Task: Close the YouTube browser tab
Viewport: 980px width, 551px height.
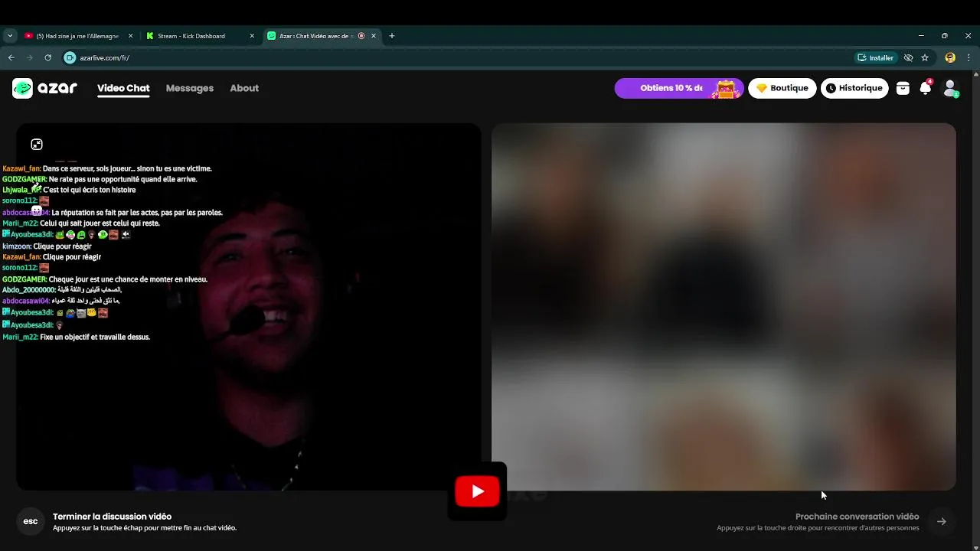Action: click(x=130, y=36)
